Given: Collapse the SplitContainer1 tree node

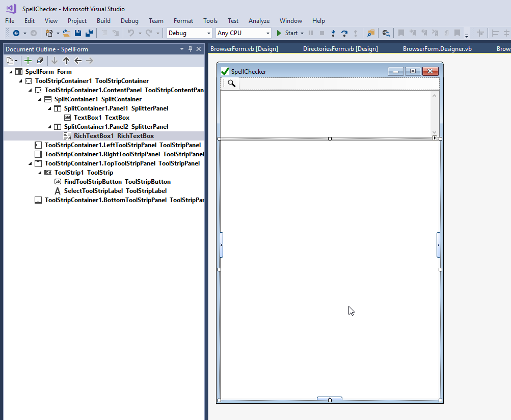Looking at the screenshot, I should [40, 99].
